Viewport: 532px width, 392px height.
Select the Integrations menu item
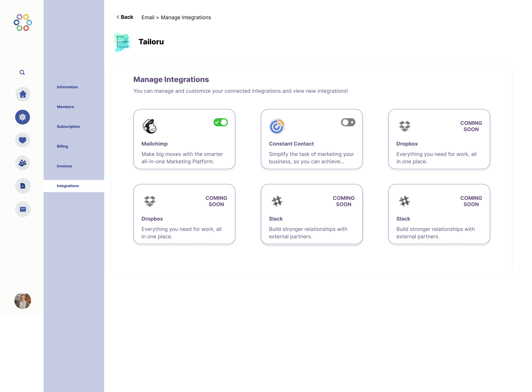(68, 186)
